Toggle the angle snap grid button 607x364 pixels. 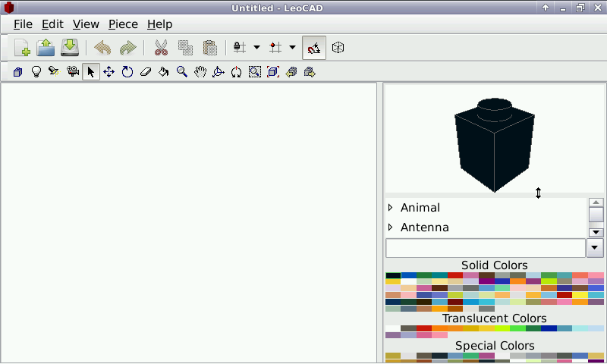pyautogui.click(x=275, y=48)
